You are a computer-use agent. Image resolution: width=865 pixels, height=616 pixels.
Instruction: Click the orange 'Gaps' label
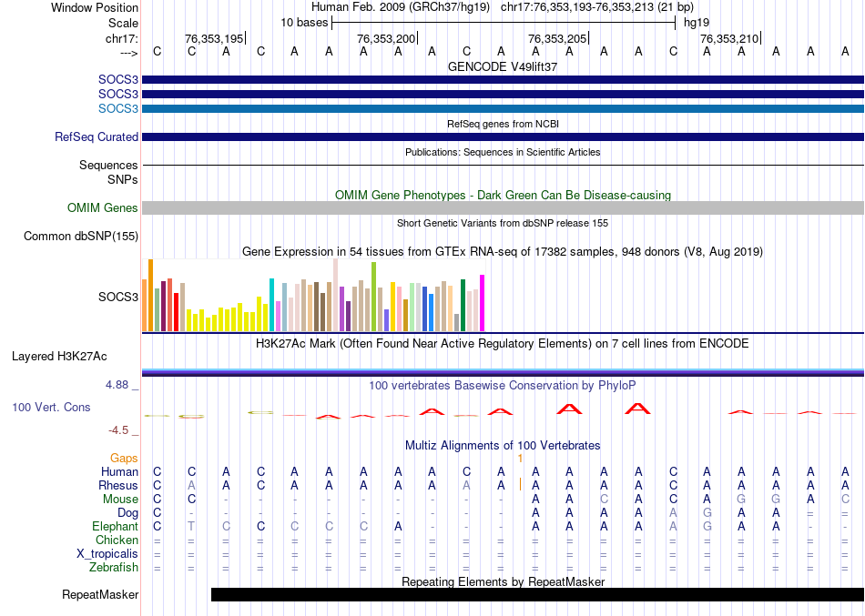pyautogui.click(x=124, y=459)
